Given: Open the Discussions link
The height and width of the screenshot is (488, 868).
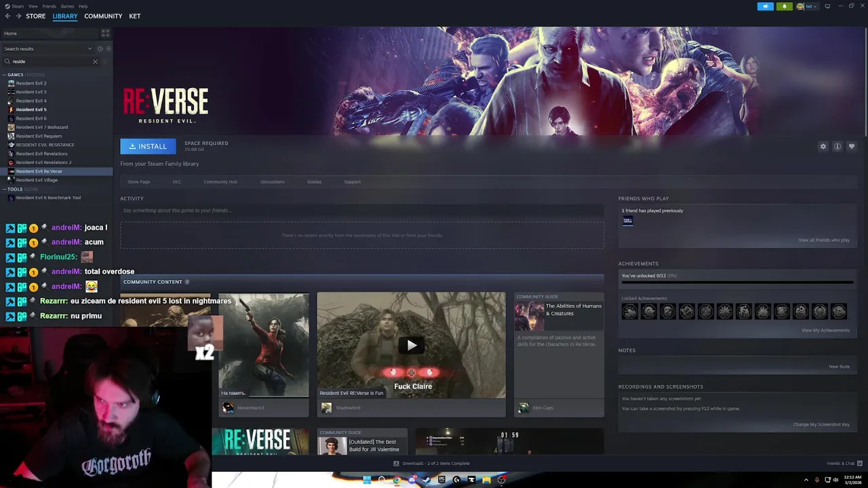Looking at the screenshot, I should (x=273, y=182).
